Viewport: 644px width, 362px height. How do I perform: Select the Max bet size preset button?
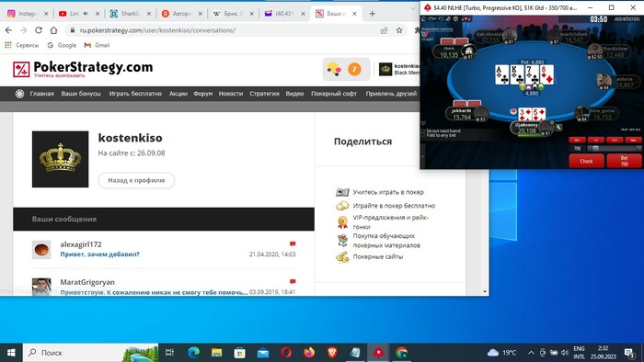pos(634,140)
